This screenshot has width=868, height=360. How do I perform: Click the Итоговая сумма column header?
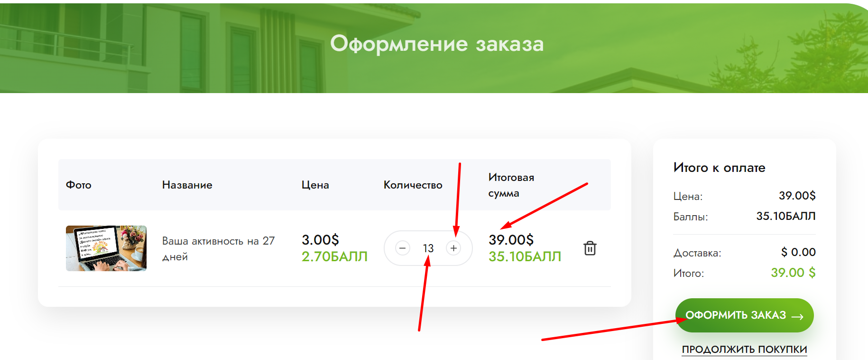(x=511, y=185)
